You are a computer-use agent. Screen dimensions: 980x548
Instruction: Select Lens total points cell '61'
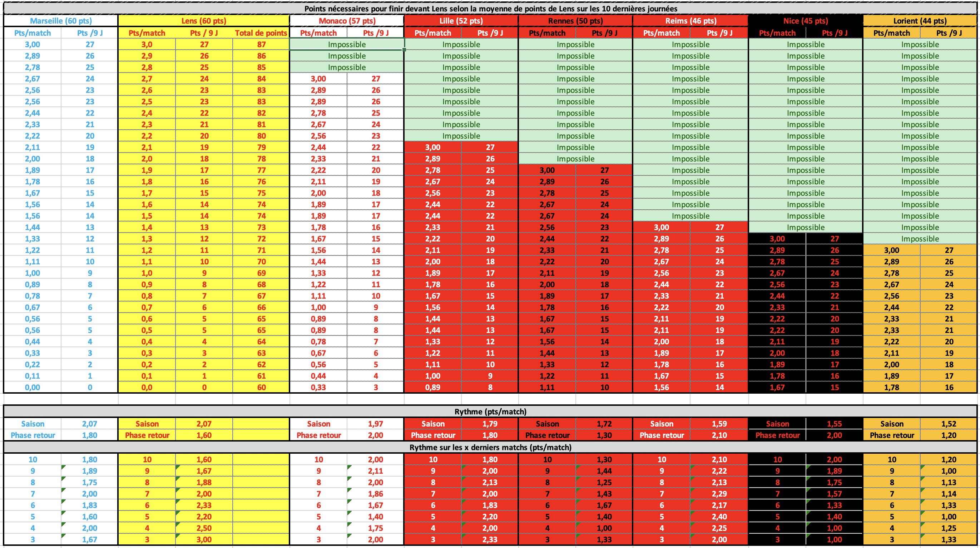coord(261,376)
